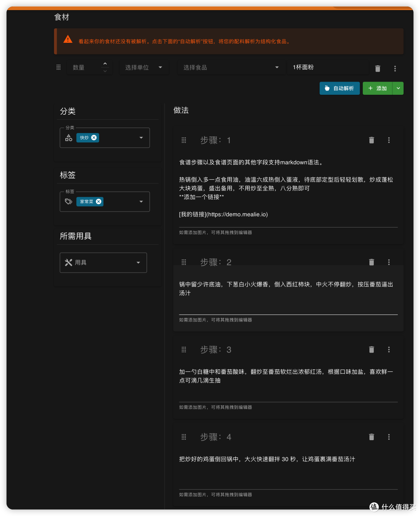The height and width of the screenshot is (516, 420).
Task: Click the drag handle of ingredient row
Action: [x=58, y=67]
